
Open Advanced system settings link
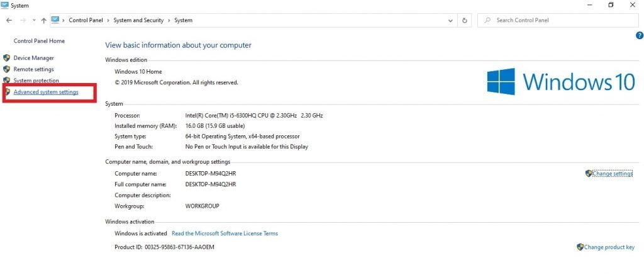[46, 93]
